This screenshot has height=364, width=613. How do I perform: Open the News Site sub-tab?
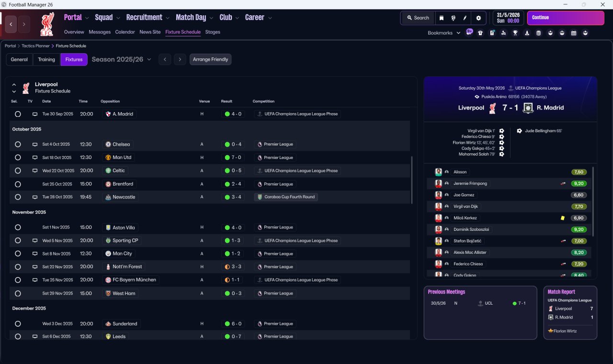coord(150,32)
